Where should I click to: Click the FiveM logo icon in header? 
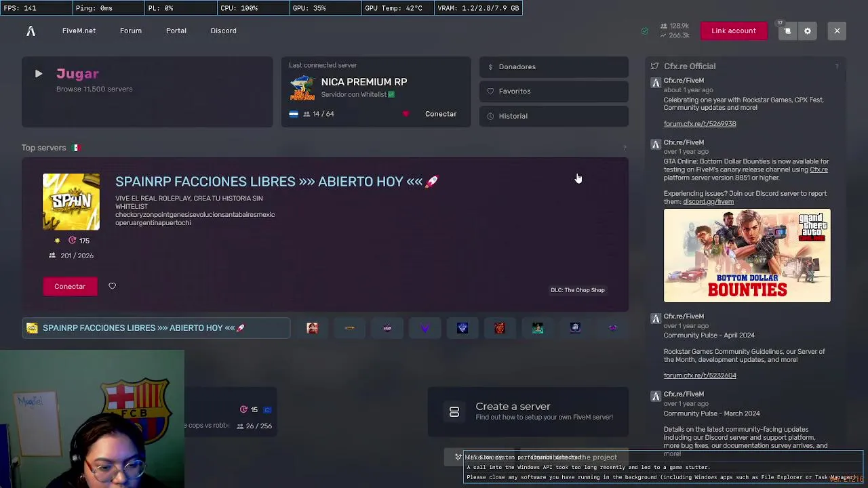point(31,30)
